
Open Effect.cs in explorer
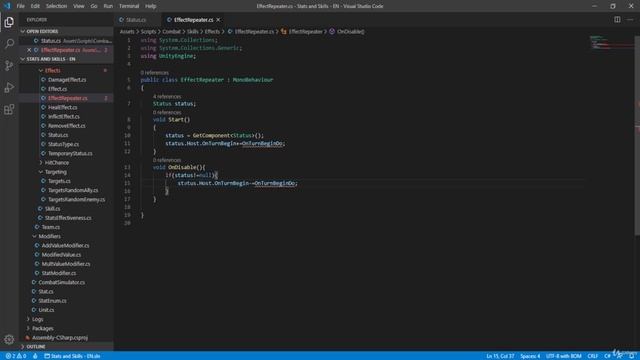58,89
